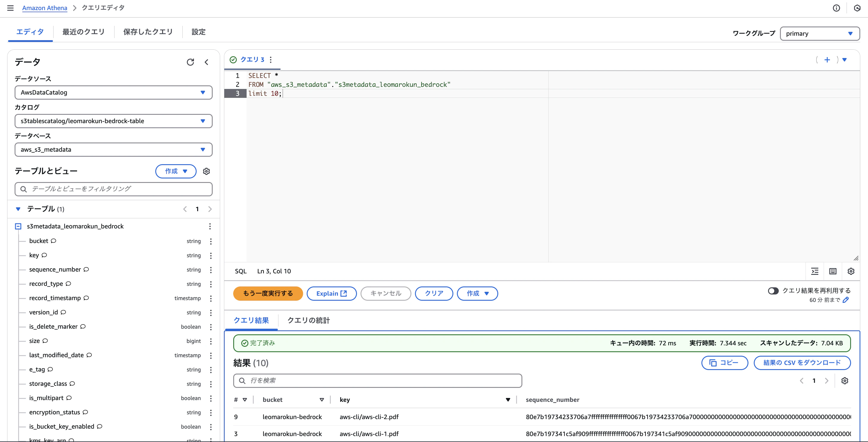Open the データソース AwsDataCatalog dropdown
The height and width of the screenshot is (442, 868).
(x=113, y=92)
